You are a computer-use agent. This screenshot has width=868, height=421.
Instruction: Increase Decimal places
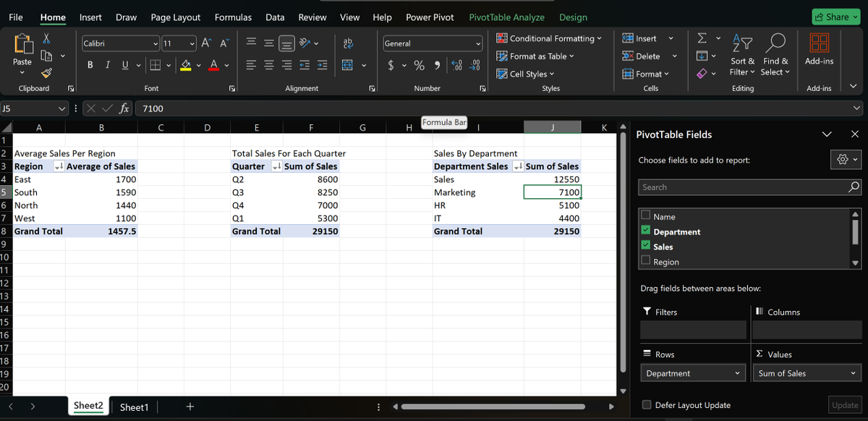tap(457, 65)
